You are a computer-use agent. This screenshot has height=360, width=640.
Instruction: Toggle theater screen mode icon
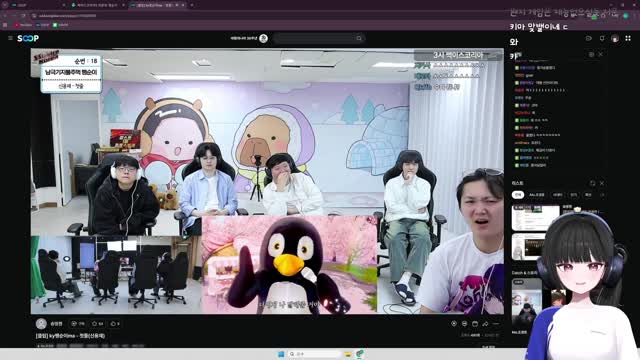[475, 324]
